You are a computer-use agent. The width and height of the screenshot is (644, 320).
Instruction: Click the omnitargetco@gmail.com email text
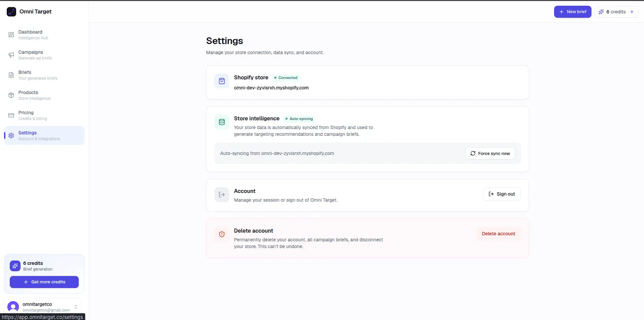coord(46,310)
